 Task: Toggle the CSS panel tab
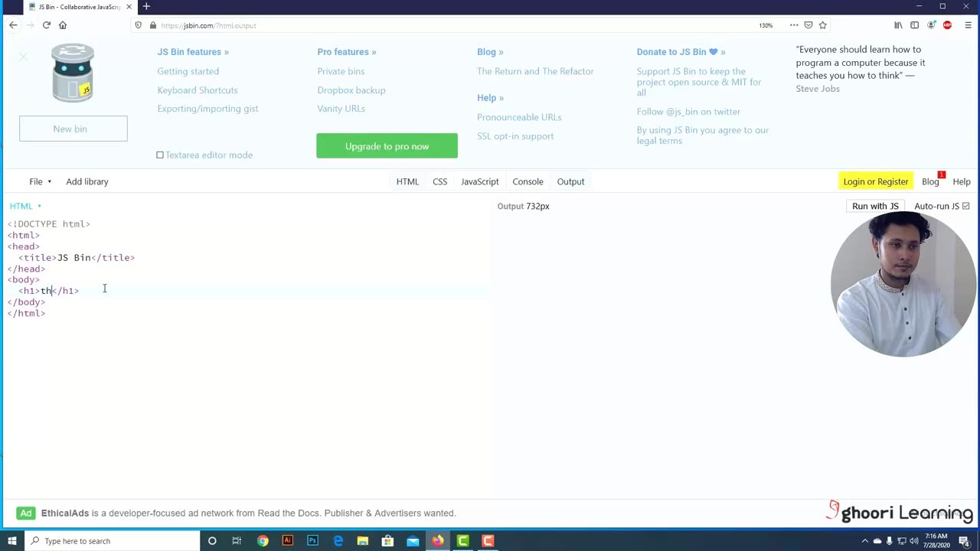[x=439, y=181]
